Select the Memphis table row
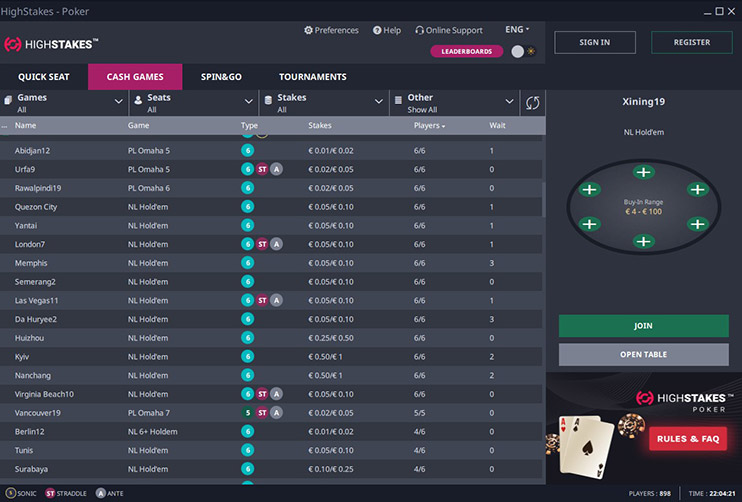 (x=271, y=263)
